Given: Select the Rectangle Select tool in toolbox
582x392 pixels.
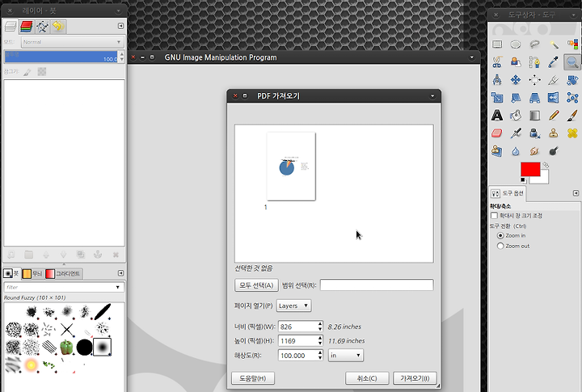Looking at the screenshot, I should tap(497, 44).
